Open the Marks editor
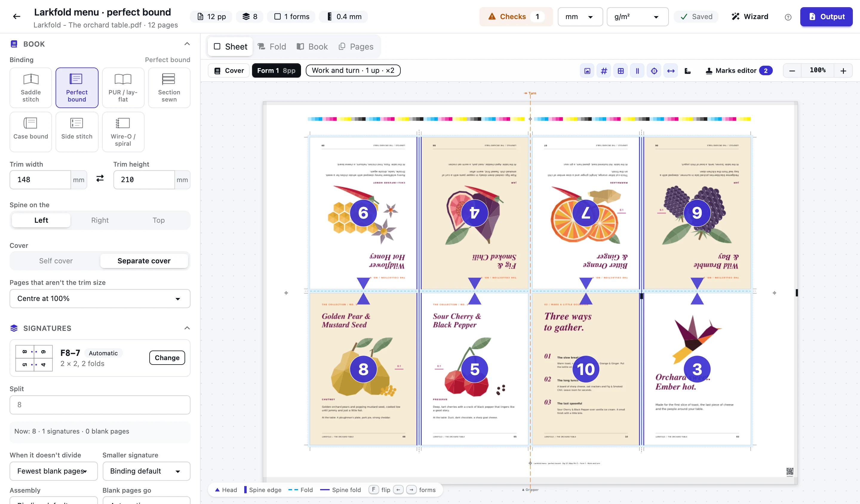Screen dimensions: 860x504 [738, 71]
